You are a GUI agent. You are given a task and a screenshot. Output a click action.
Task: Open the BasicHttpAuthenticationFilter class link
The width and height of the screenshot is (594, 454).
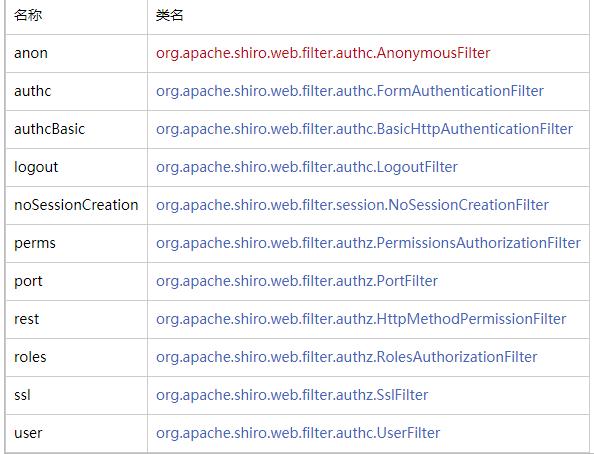click(x=364, y=129)
